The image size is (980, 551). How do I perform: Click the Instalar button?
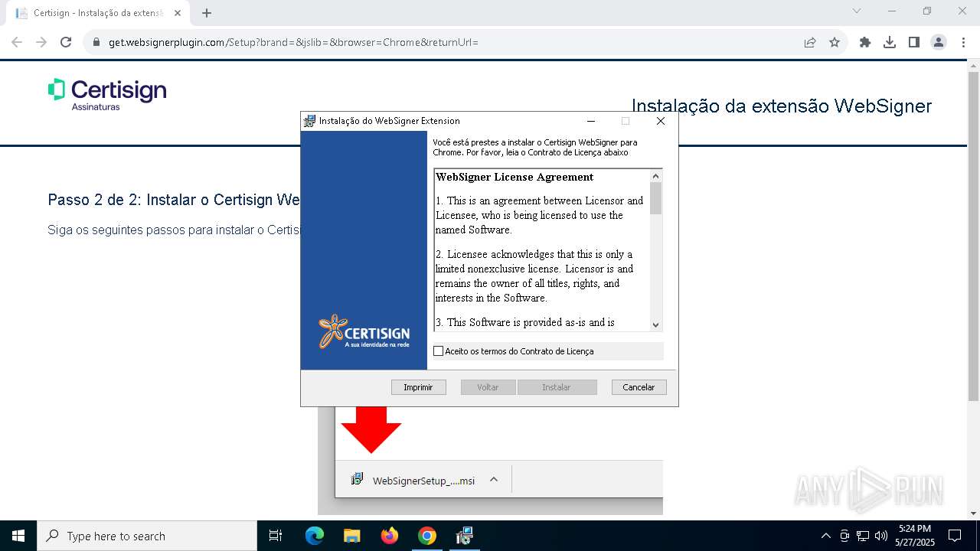tap(557, 387)
